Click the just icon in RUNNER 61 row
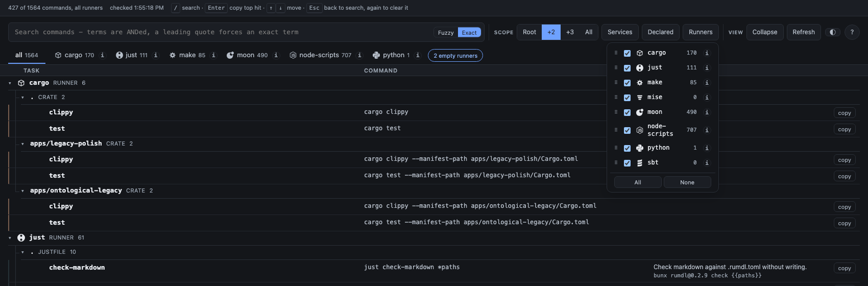Viewport: 868px width, 286px height. tap(21, 237)
